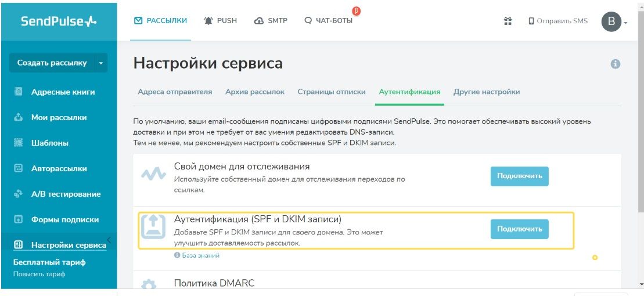Viewport: 644px width, 296px height.
Task: Open Шаблоны in sidebar
Action: (x=50, y=143)
